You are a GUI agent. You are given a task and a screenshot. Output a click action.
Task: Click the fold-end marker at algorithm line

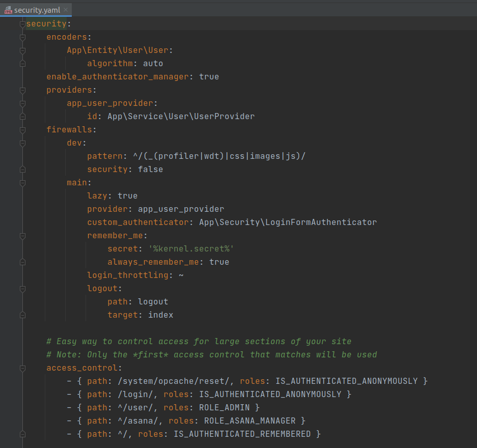click(x=22, y=64)
